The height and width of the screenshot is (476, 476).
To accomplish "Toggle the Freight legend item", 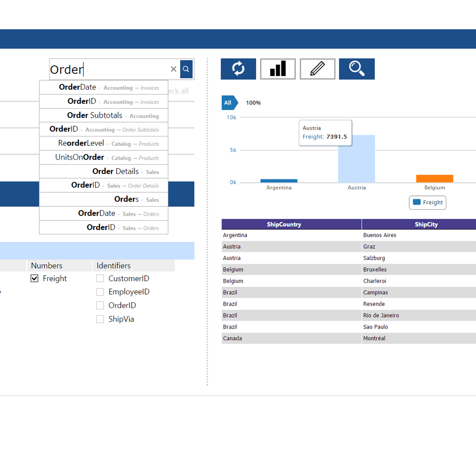I will click(428, 203).
